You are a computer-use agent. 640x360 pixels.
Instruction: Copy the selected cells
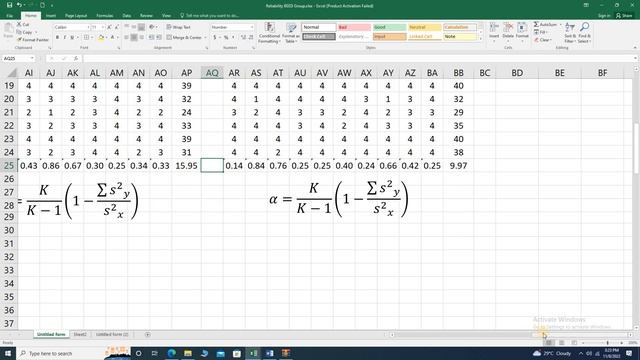[25, 32]
